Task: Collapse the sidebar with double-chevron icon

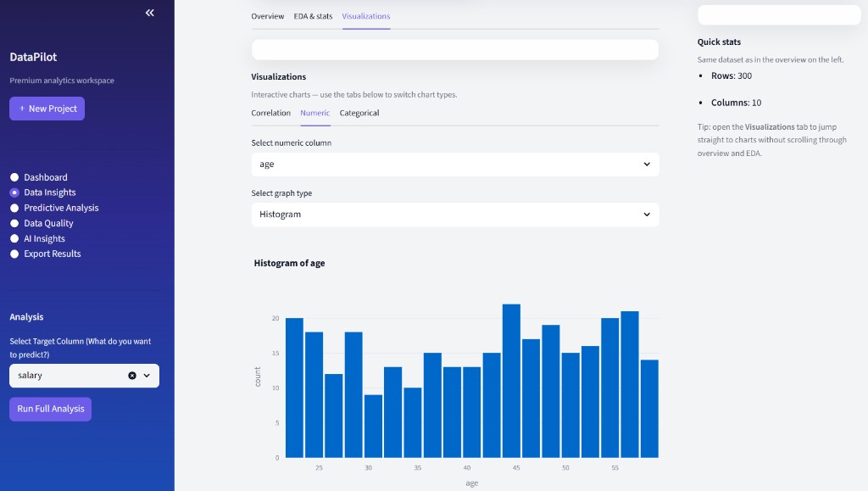Action: pos(149,13)
